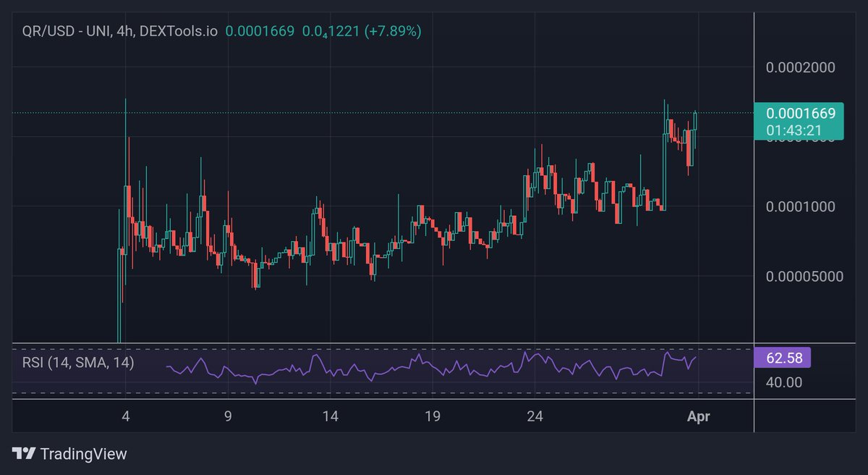Viewport: 868px width, 475px height.
Task: Select the RSI (14, SMA, 14) indicator label
Action: coord(77,363)
